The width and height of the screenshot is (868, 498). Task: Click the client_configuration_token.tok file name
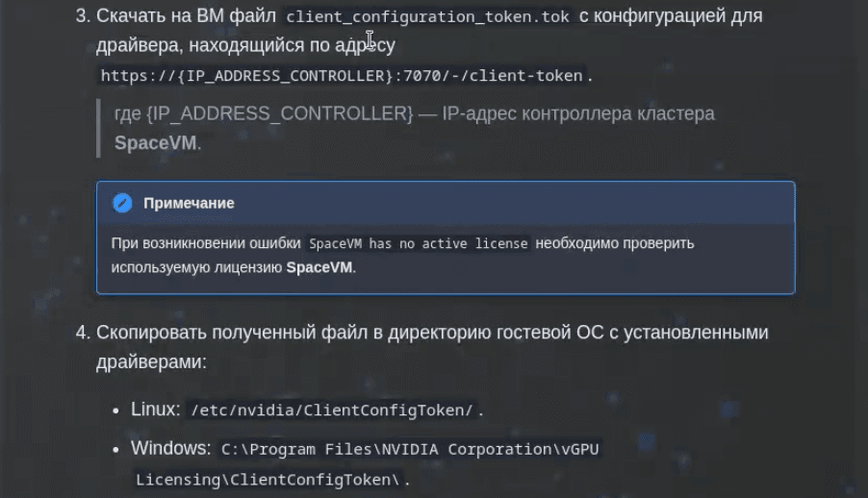(x=427, y=17)
